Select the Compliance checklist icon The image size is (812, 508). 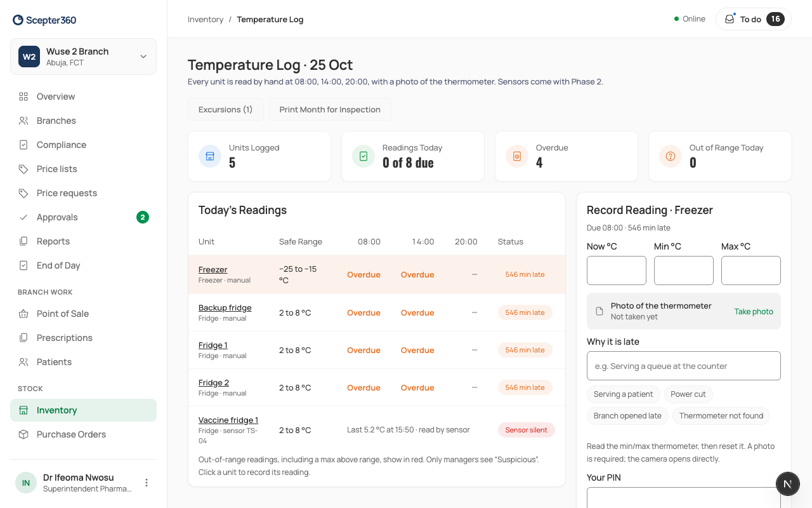pos(23,145)
